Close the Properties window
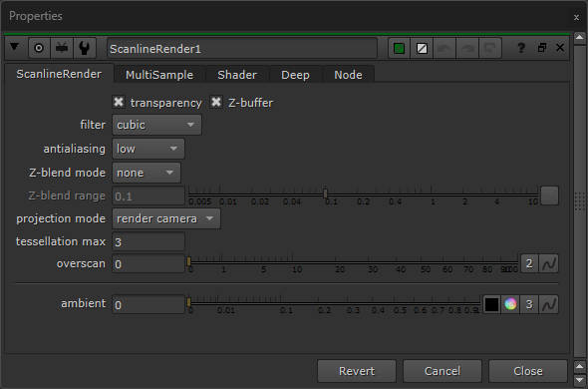The image size is (588, 389). pos(576,17)
